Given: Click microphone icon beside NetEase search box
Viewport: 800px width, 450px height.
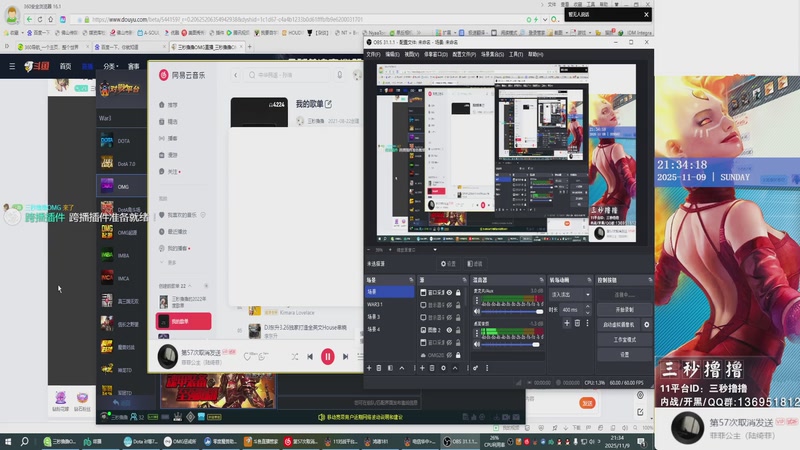Looking at the screenshot, I should [339, 75].
